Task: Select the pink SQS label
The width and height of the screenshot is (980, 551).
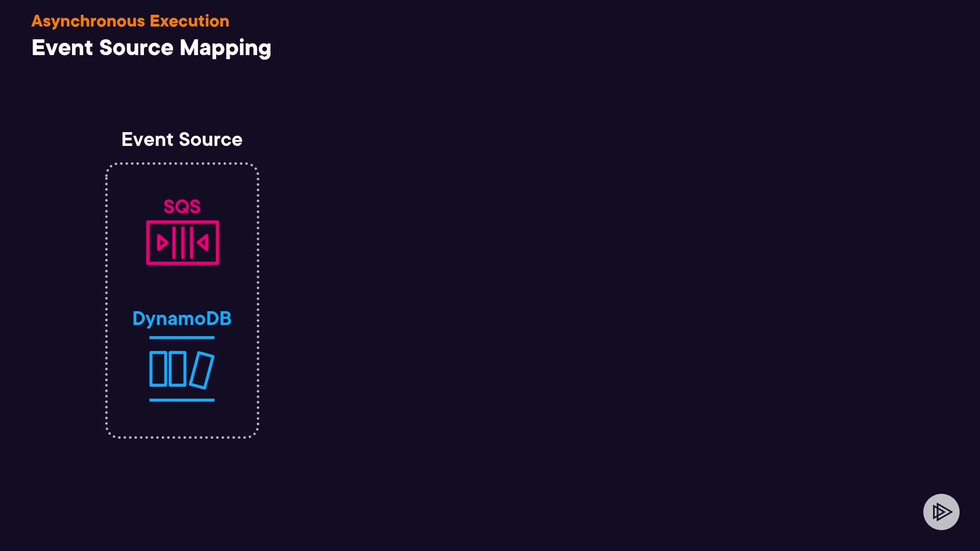Action: pos(182,207)
